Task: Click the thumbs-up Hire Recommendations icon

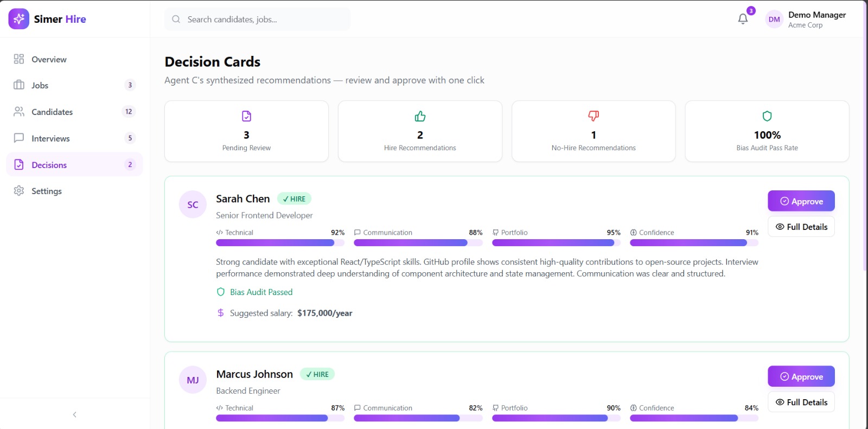Action: pyautogui.click(x=420, y=116)
